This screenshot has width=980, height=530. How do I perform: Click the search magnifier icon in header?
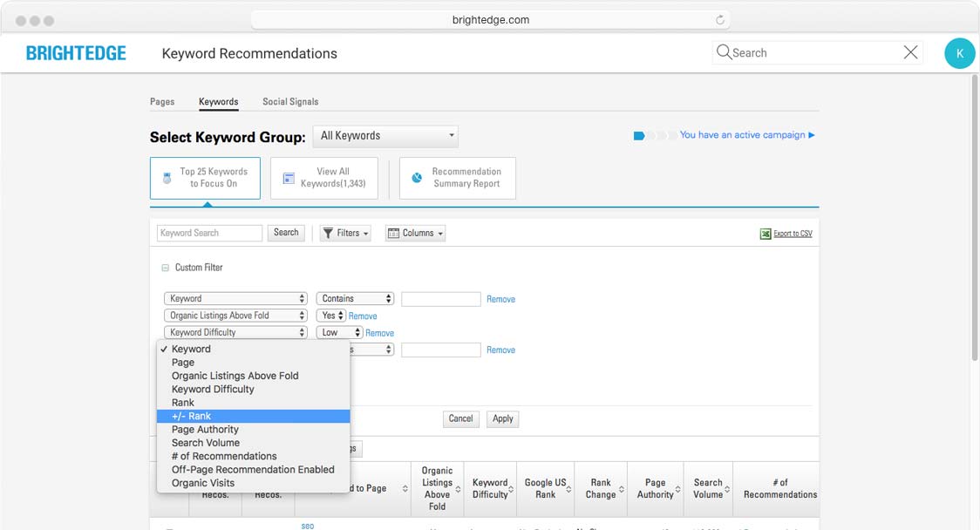click(x=724, y=52)
